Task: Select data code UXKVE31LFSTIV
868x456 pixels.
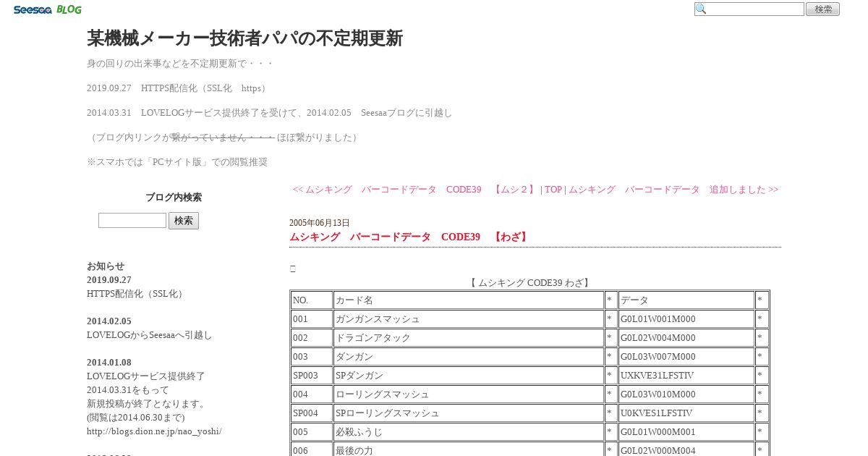Action: tap(686, 376)
